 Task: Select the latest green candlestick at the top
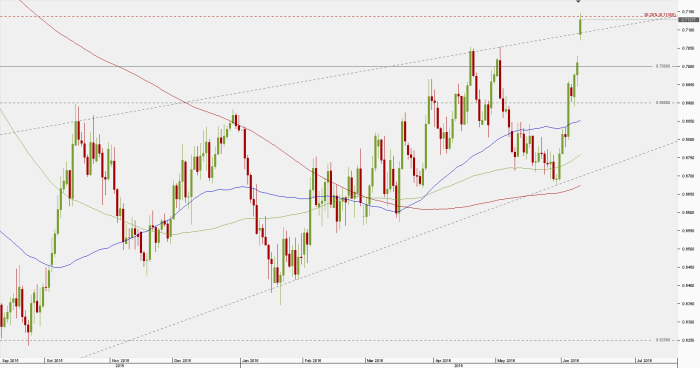point(580,27)
